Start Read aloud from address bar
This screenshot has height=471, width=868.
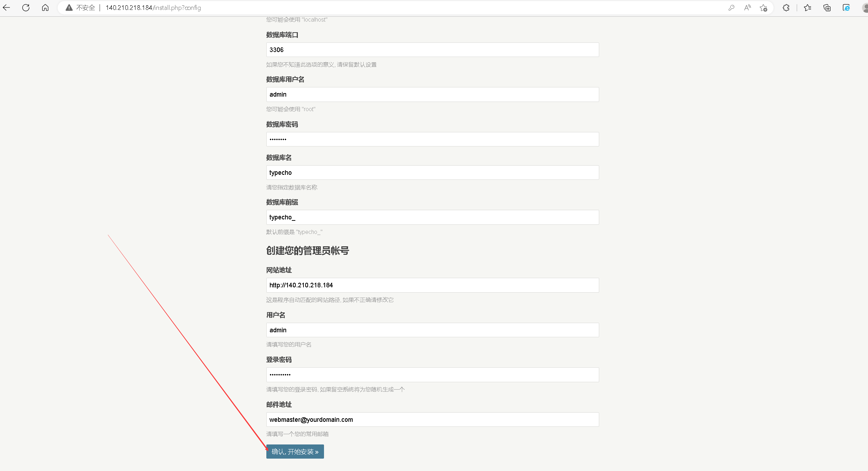pyautogui.click(x=747, y=8)
